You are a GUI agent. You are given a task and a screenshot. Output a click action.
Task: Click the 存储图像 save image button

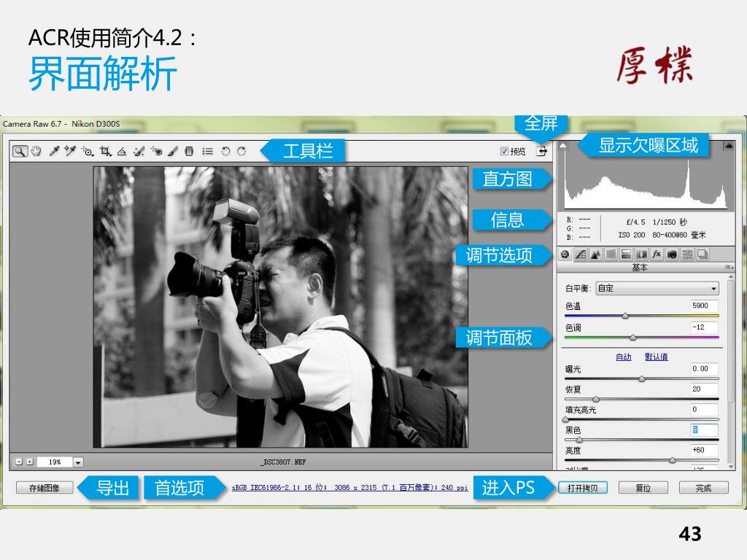(x=44, y=488)
